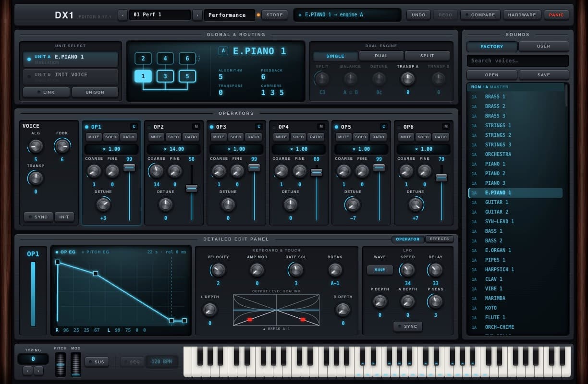Screen dimensions: 588x384
Task: Toggle OP1 enable LED
Action: [87, 127]
